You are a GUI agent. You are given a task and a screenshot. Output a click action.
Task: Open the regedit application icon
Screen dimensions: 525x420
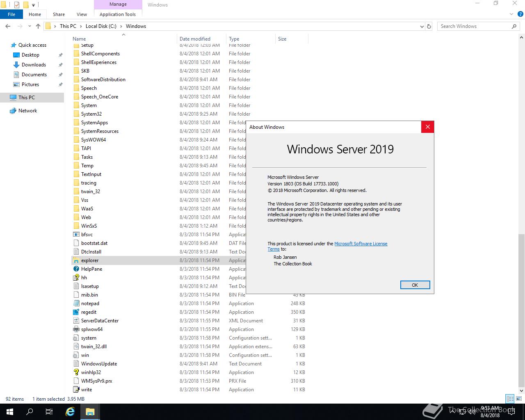tap(76, 312)
